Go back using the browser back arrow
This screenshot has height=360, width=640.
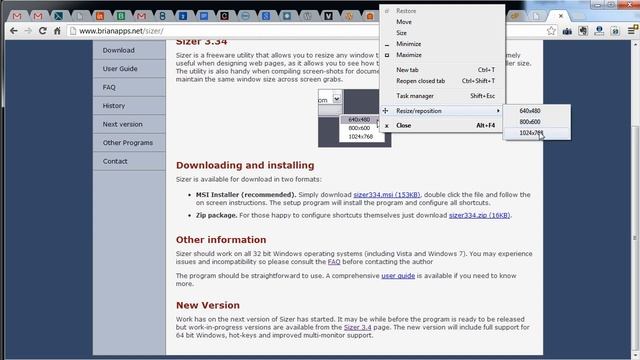[14, 31]
